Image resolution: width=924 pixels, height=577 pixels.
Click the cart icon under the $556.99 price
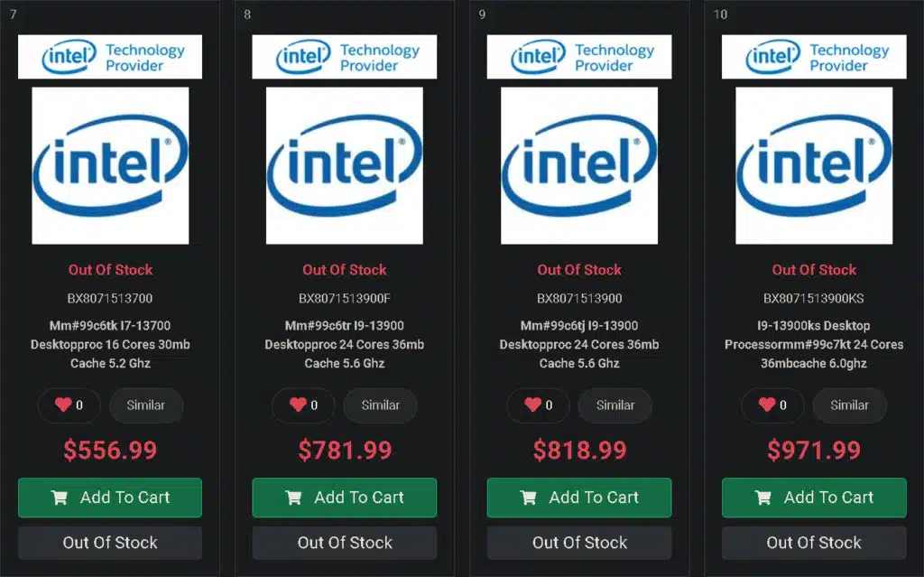coord(60,498)
